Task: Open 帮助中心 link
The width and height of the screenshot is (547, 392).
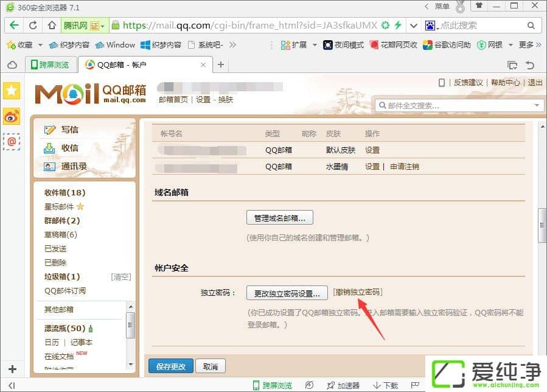Action: coord(506,83)
